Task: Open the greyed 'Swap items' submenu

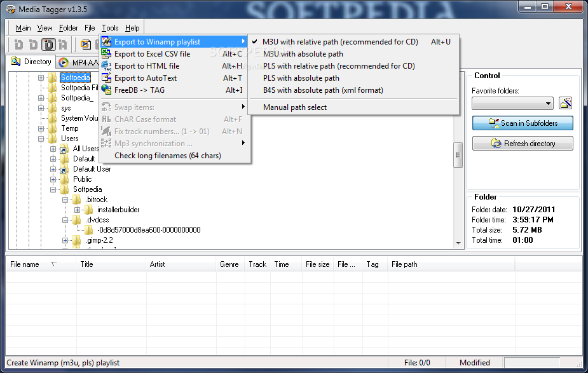Action: pyautogui.click(x=174, y=107)
